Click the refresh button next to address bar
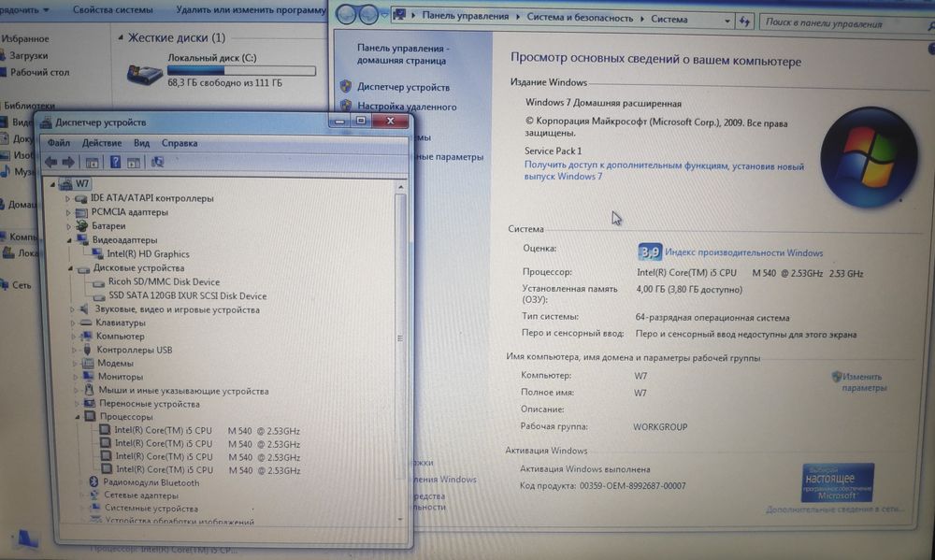This screenshot has width=935, height=560. pos(744,22)
